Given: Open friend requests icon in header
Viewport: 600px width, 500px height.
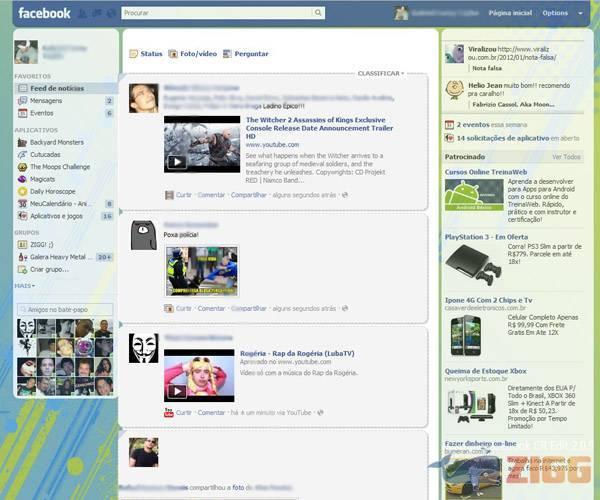Looking at the screenshot, I should coord(82,13).
